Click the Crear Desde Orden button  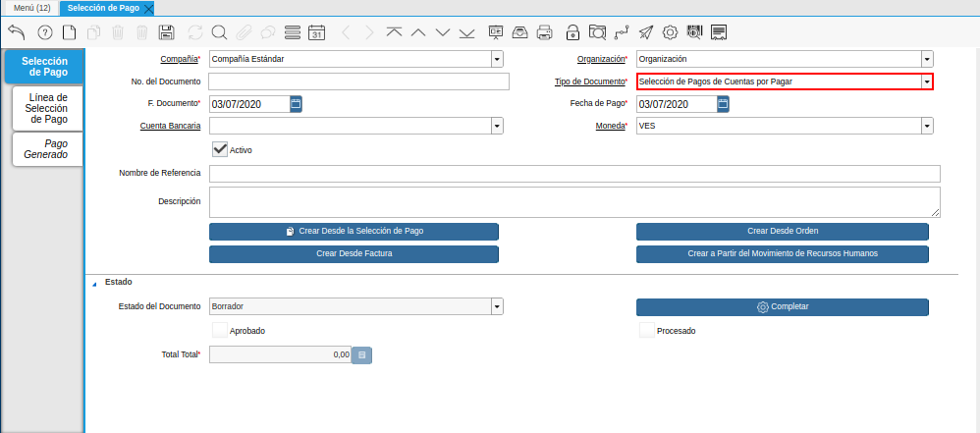coord(783,231)
